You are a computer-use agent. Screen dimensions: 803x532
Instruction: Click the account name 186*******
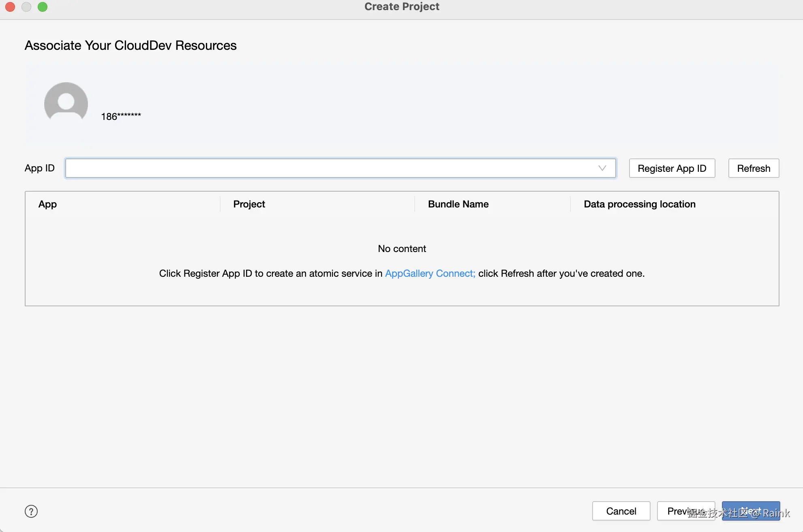[x=121, y=117]
